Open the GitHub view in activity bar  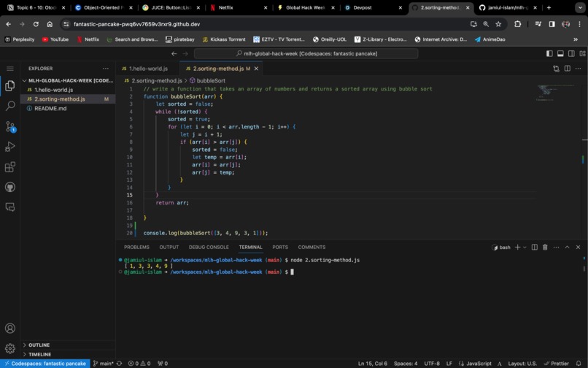click(10, 187)
